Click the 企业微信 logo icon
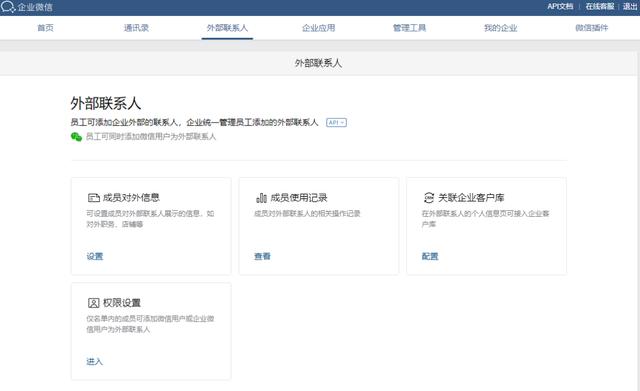Image resolution: width=640 pixels, height=391 pixels. [x=8, y=7]
